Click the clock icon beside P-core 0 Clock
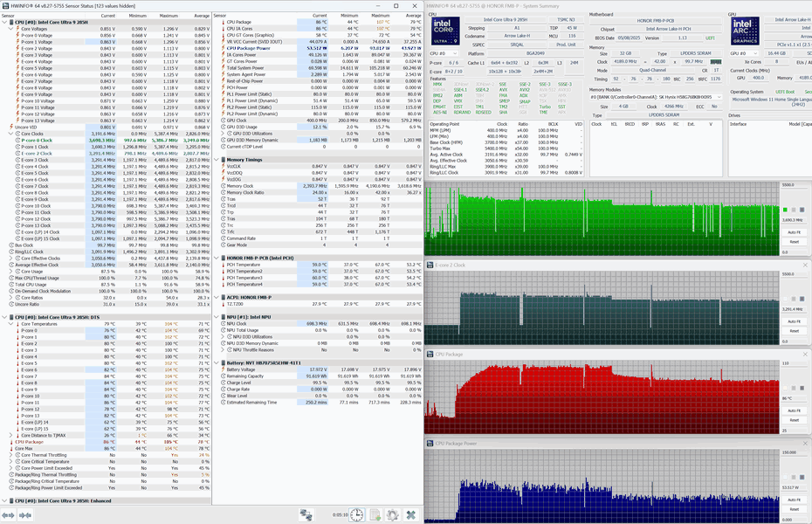This screenshot has width=812, height=524. pyautogui.click(x=17, y=141)
